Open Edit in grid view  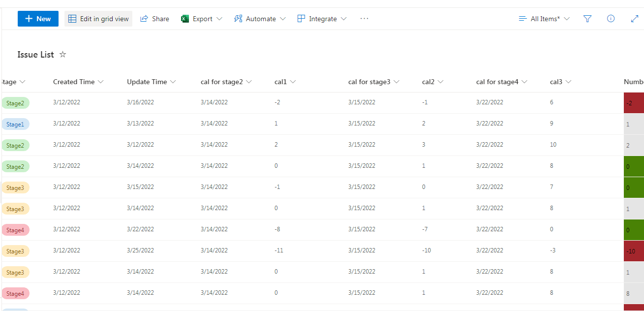point(98,19)
